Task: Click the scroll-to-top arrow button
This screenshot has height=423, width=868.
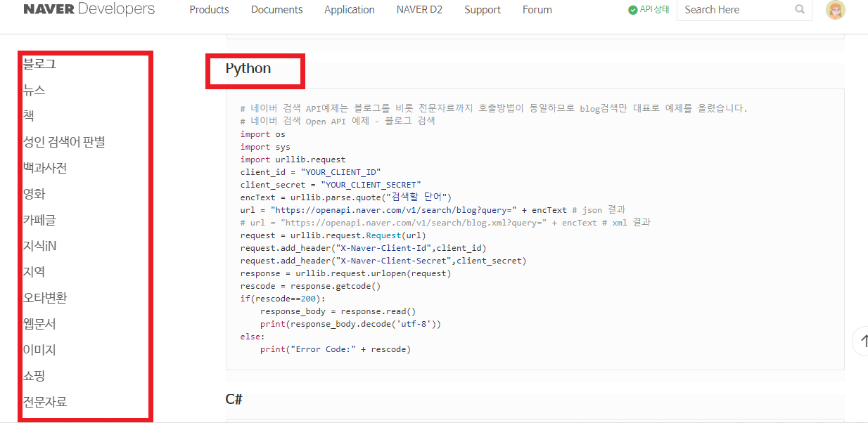Action: click(x=862, y=341)
